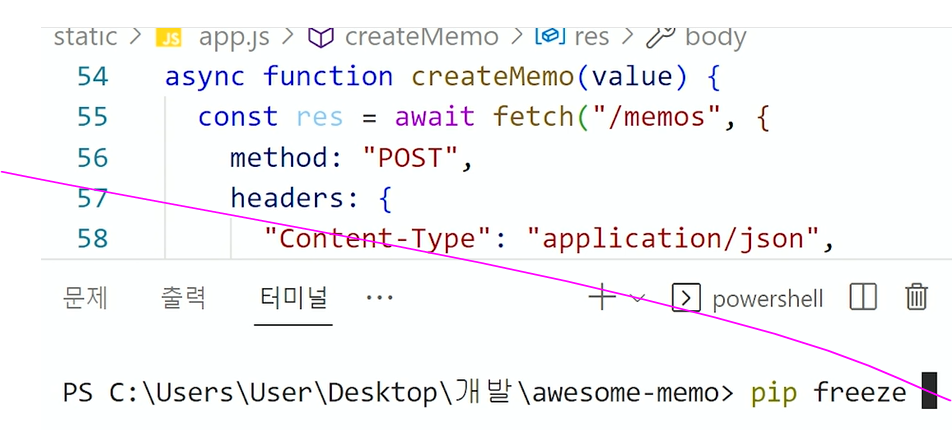Click 'await' on line 55

coord(435,117)
